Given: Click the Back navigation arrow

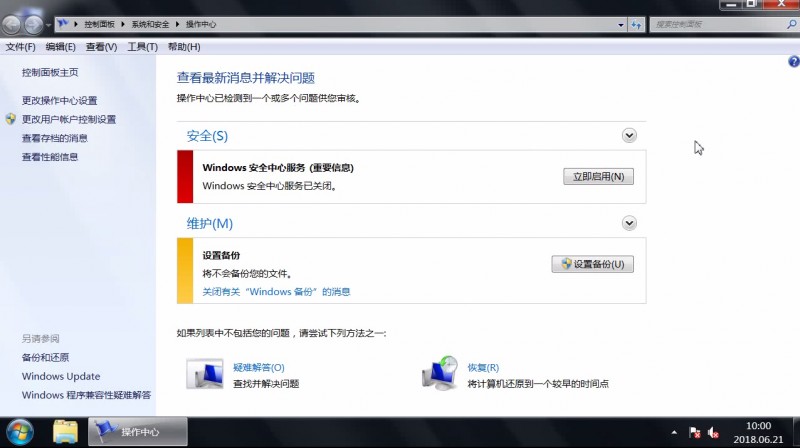Looking at the screenshot, I should [12, 24].
